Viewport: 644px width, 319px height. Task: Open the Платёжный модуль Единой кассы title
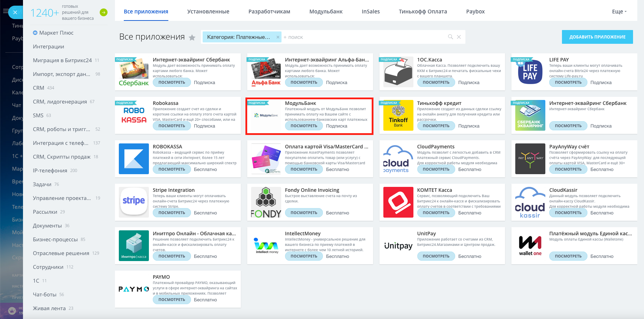[591, 234]
